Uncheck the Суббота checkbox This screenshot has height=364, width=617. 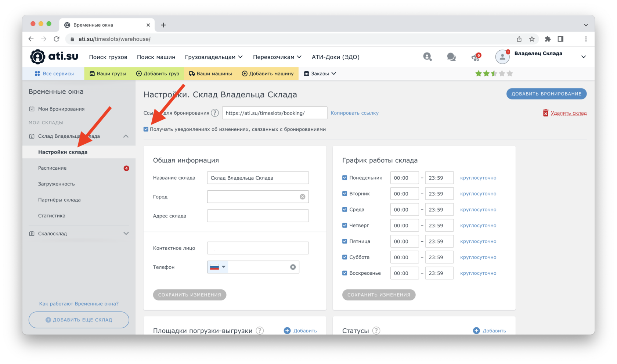tap(344, 257)
